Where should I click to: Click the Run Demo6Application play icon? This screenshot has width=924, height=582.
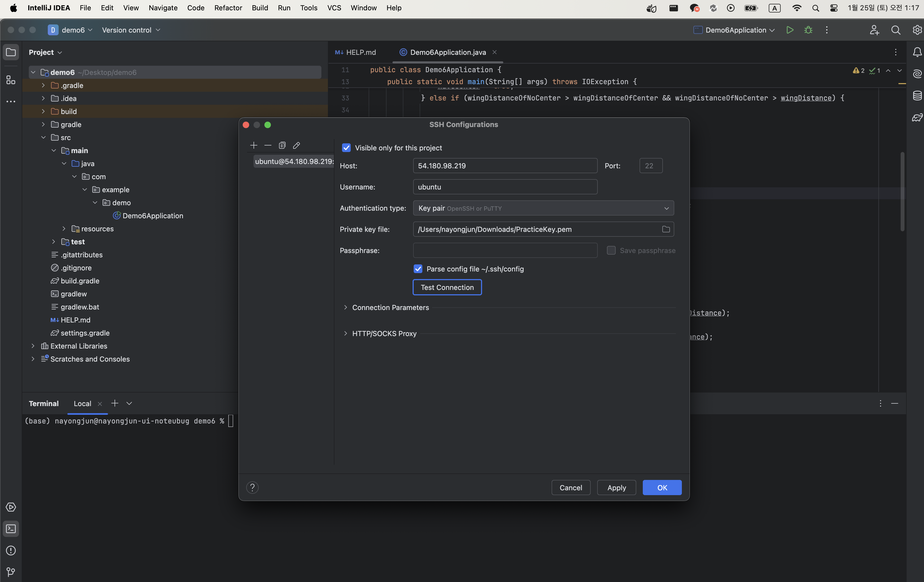790,30
